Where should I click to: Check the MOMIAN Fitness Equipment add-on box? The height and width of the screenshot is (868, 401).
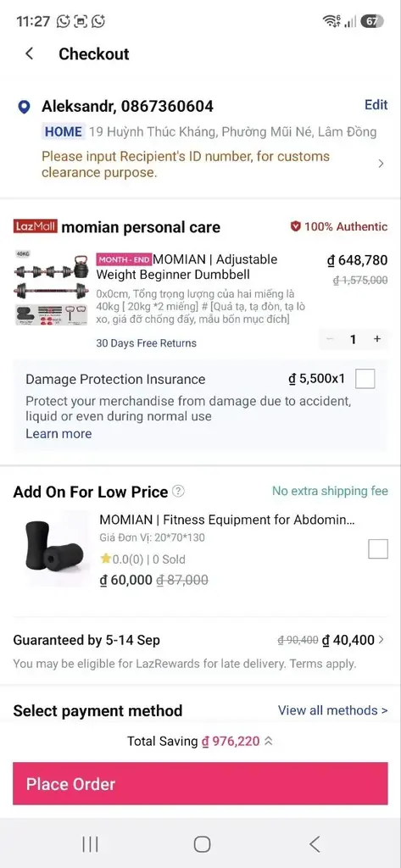tap(378, 549)
